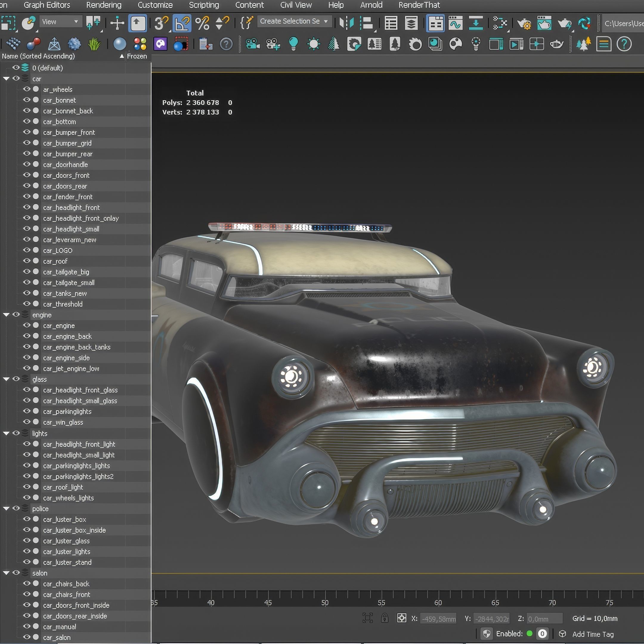Screen dimensions: 644x644
Task: Collapse the car layer group
Action: click(6, 79)
